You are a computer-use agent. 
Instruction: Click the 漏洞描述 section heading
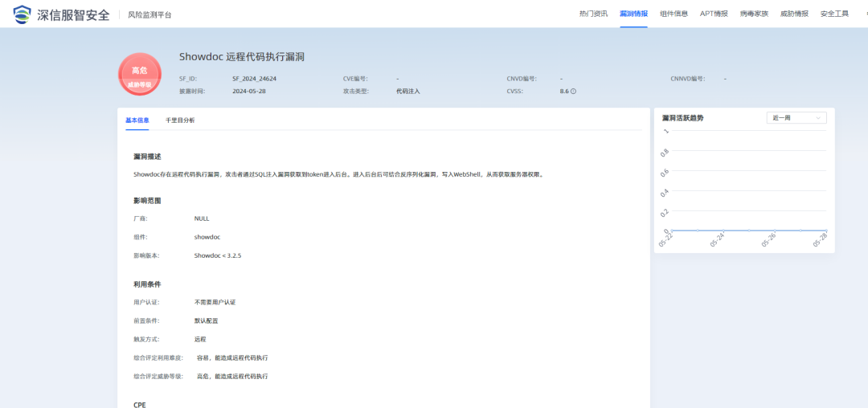[147, 157]
